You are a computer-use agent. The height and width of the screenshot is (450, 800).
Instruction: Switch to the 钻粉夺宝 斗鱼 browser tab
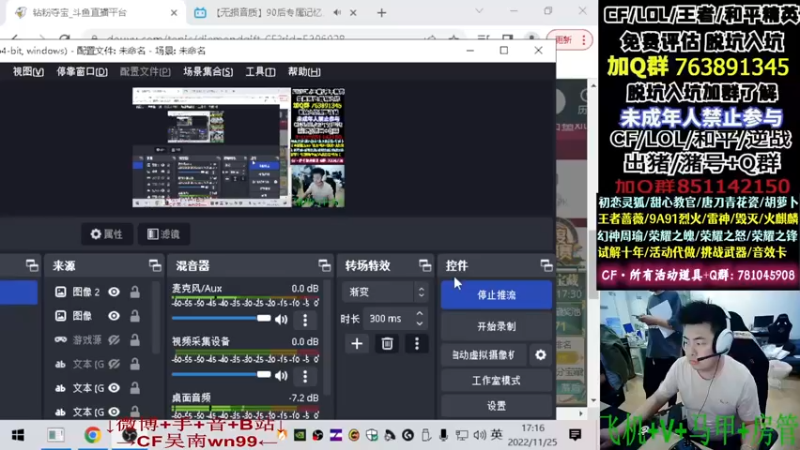point(95,13)
